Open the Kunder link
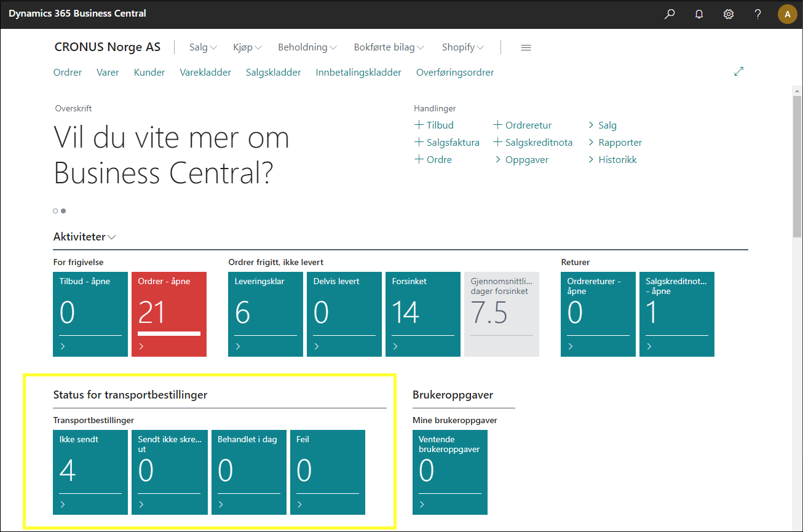 (149, 72)
